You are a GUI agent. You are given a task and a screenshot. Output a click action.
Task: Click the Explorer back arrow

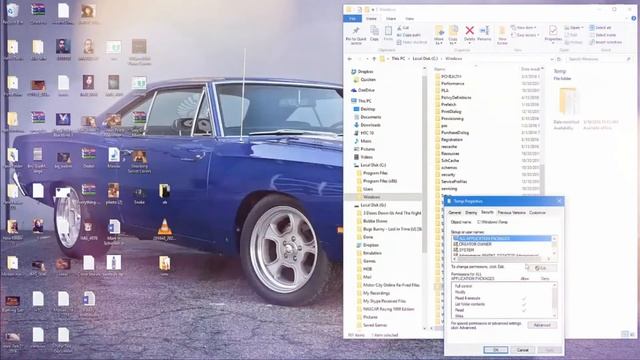(350, 59)
